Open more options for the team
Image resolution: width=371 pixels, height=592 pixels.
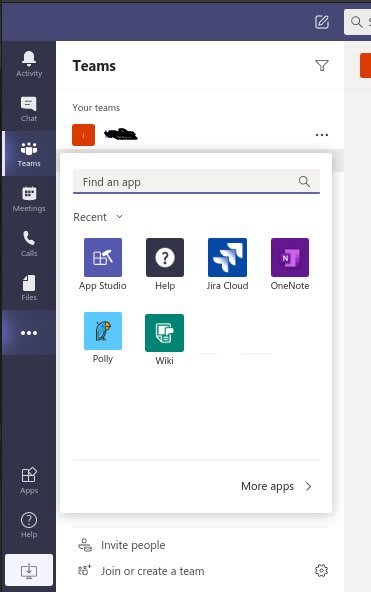322,135
